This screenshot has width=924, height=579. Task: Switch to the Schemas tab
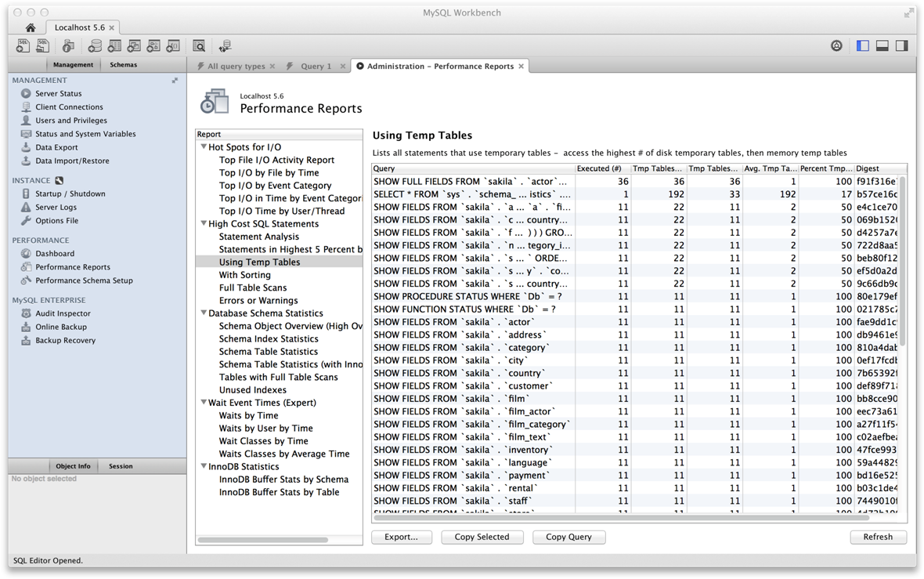pyautogui.click(x=123, y=65)
